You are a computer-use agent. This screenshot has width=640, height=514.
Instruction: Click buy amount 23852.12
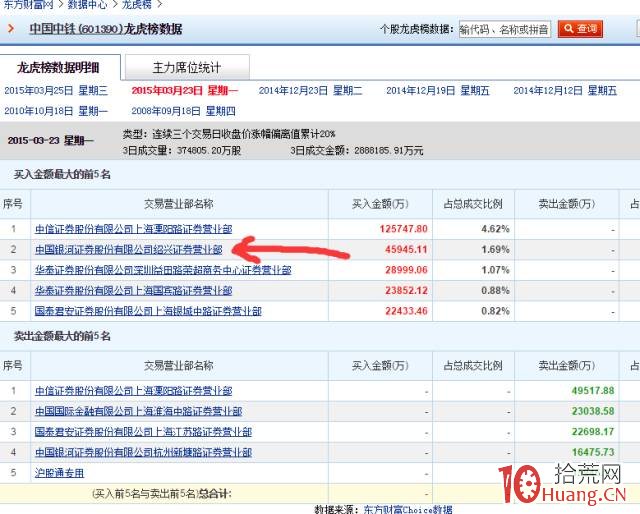[x=406, y=291]
